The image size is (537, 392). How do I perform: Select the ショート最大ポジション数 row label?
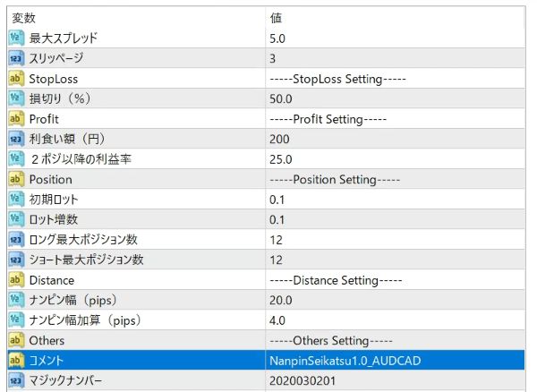[86, 260]
